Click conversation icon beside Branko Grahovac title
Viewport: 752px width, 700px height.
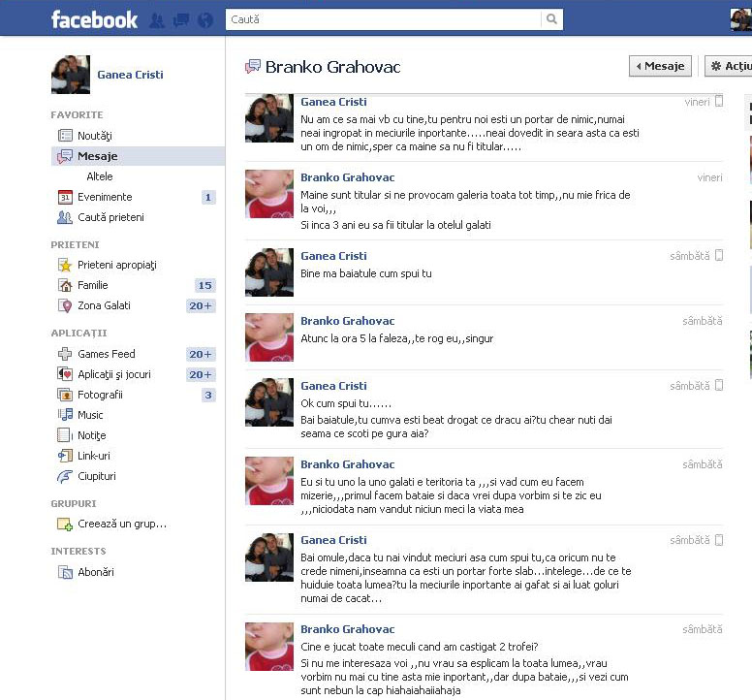tap(253, 66)
